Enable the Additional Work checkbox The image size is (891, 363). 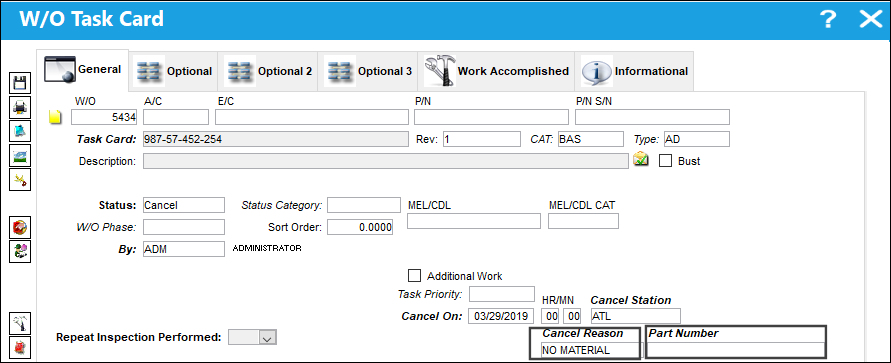[415, 276]
